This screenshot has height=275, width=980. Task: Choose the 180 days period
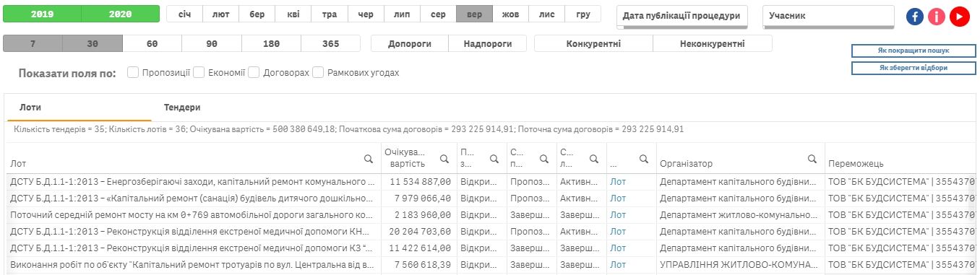(272, 43)
